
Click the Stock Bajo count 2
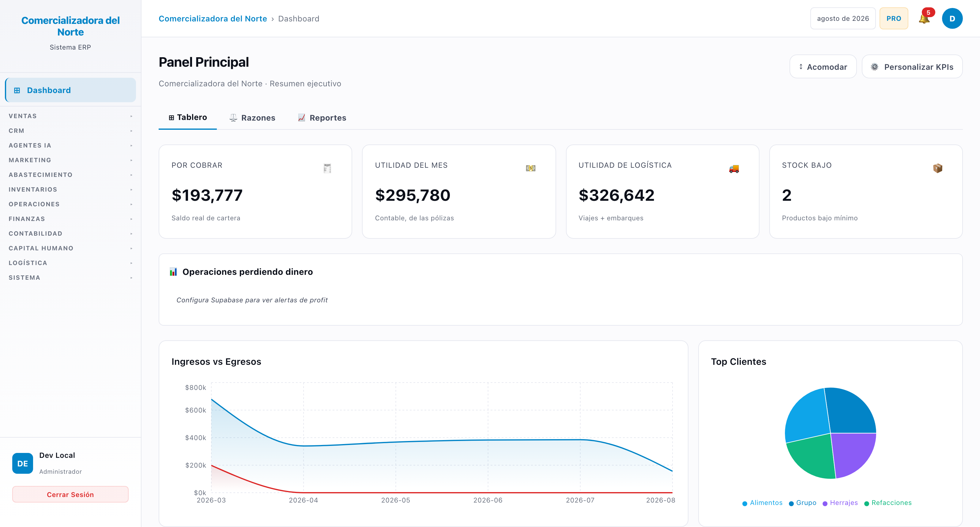(787, 196)
